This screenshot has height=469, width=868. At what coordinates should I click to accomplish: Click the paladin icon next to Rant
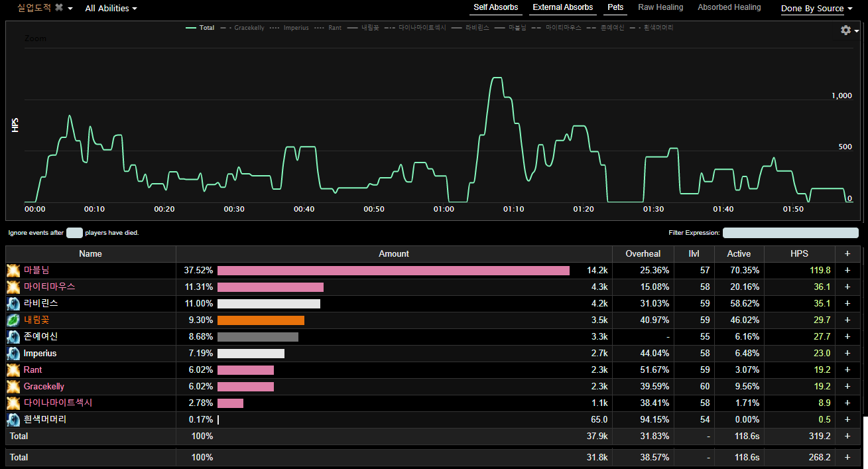13,369
